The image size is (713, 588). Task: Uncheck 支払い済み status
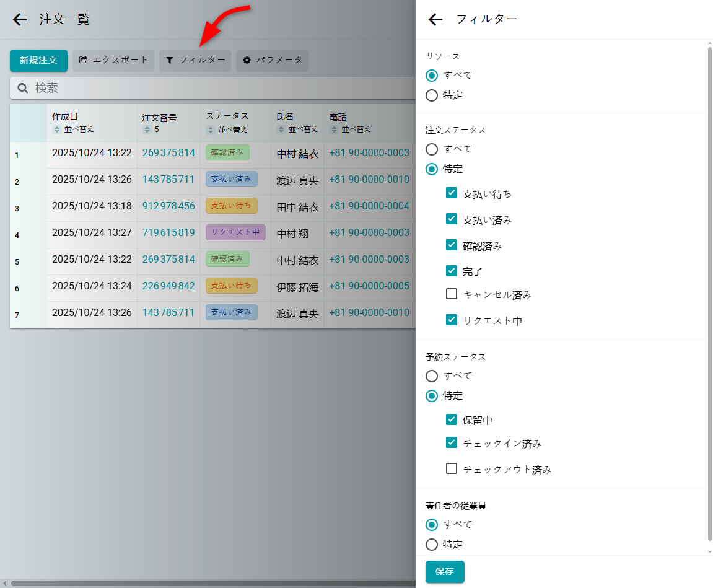452,219
